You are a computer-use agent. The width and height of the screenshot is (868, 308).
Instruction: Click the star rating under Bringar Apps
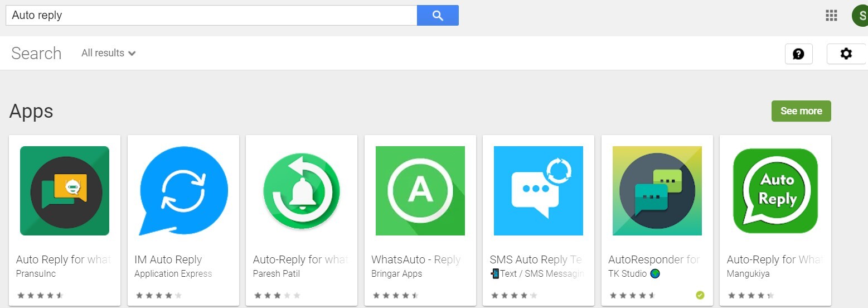396,296
